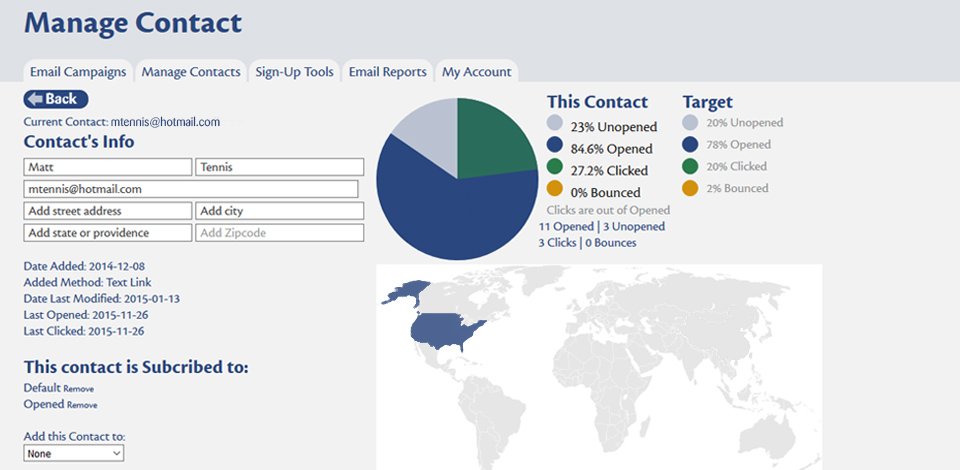Go back with the Back button
This screenshot has height=470, width=960.
[56, 99]
